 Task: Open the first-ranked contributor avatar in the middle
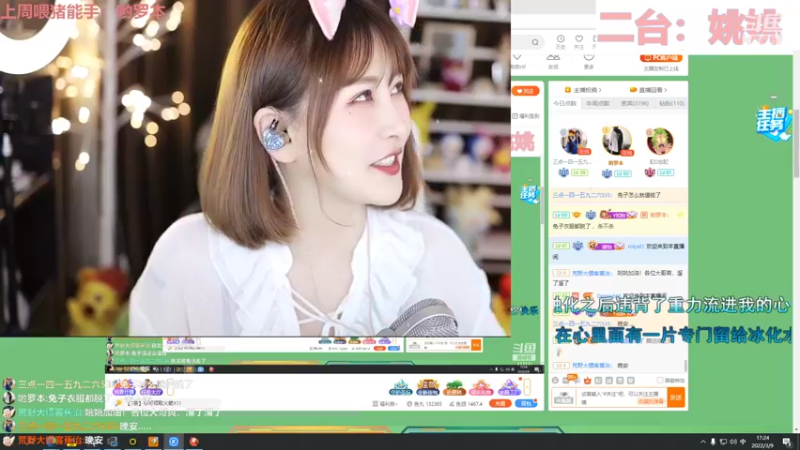(x=616, y=141)
